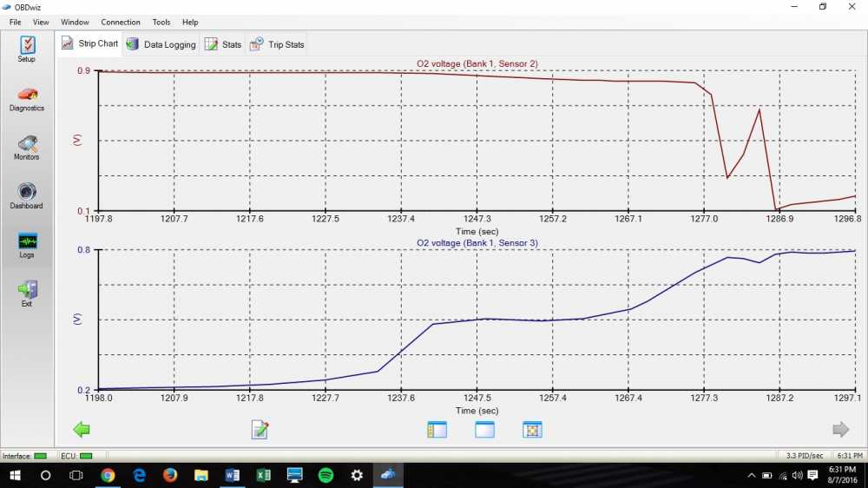Open the Dashboard gauge view
Viewport: 868px width, 488px height.
pos(27,195)
